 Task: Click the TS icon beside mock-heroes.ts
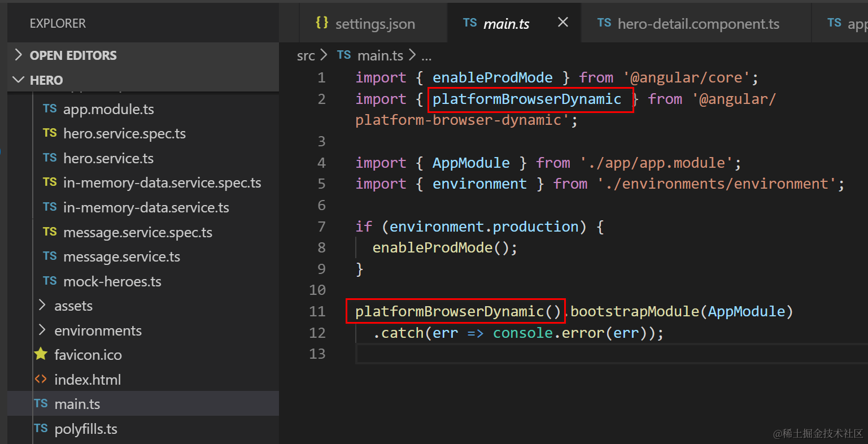click(x=50, y=281)
